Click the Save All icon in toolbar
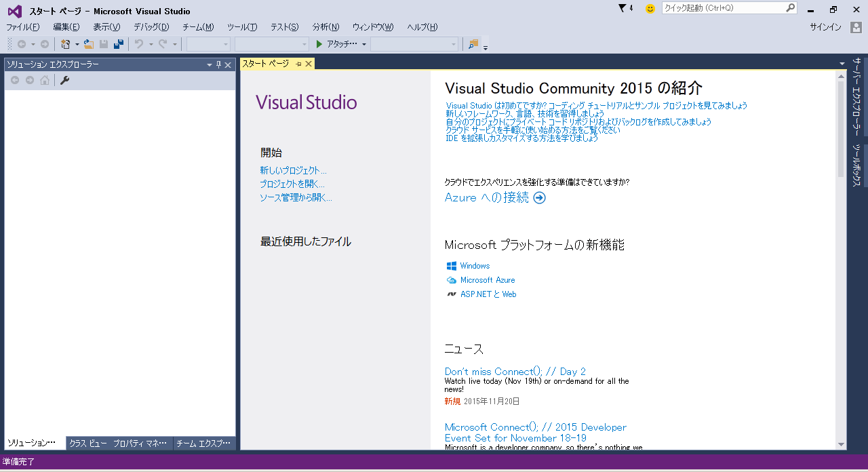 [119, 44]
